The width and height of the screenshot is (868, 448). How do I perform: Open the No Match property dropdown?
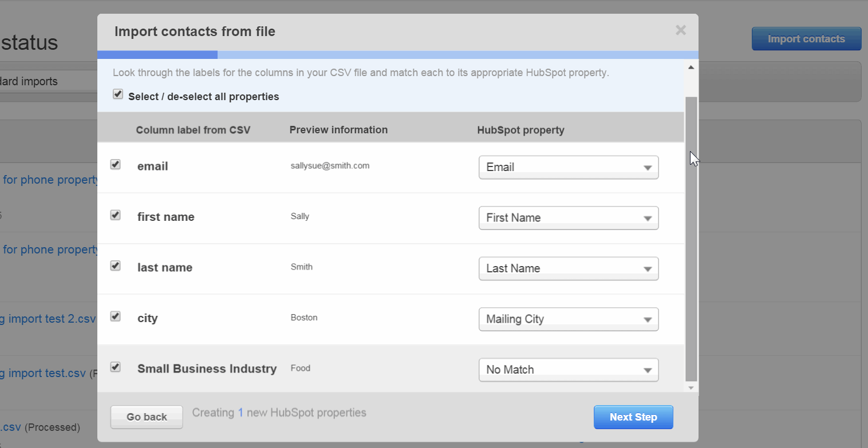[x=569, y=370]
